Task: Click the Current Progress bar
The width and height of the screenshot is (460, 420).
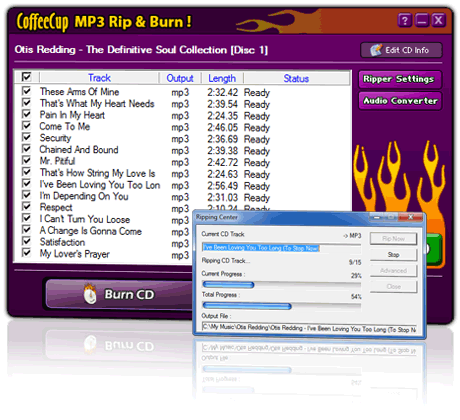Action: point(282,285)
